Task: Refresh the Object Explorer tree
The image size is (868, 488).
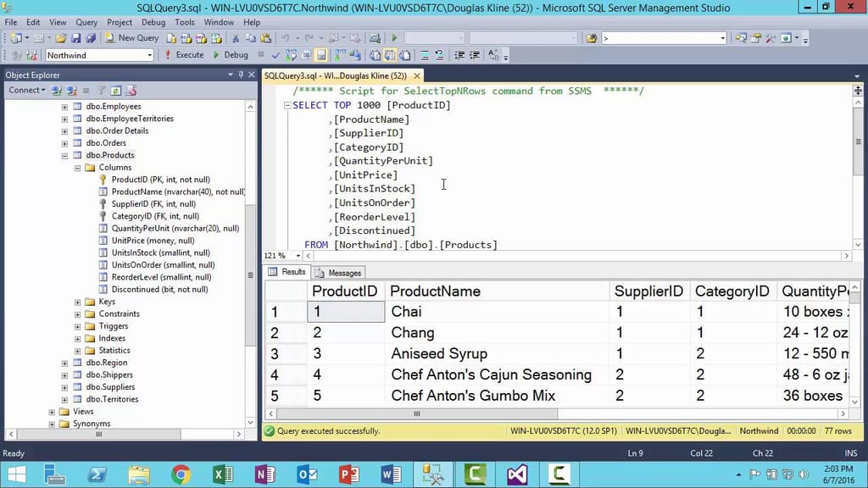Action: pyautogui.click(x=116, y=91)
